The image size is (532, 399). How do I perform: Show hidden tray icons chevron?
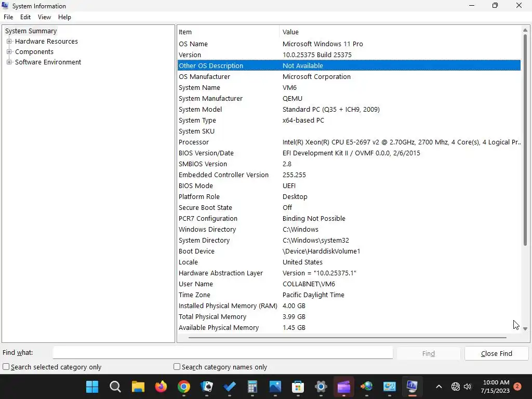[438, 387]
